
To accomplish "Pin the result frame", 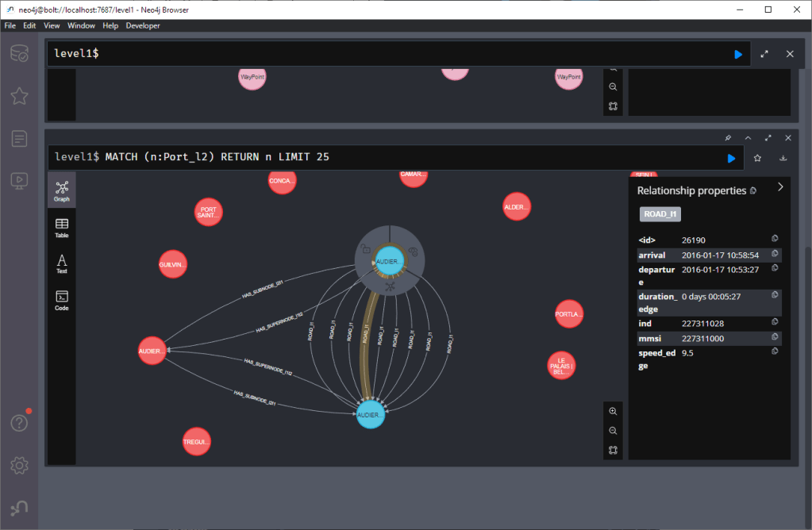I will tap(729, 137).
